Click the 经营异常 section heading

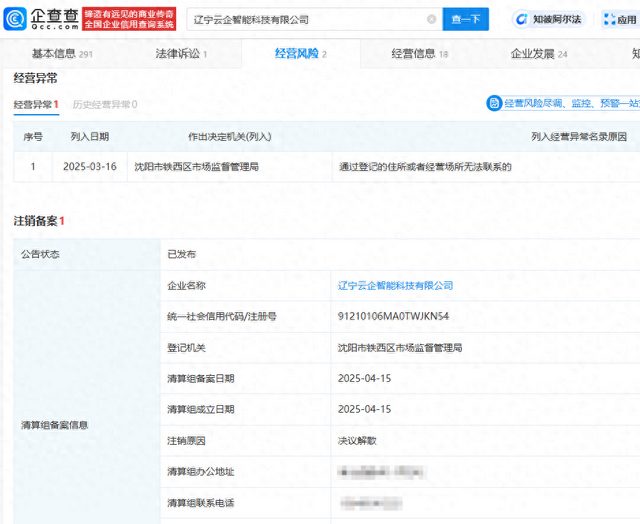[36, 78]
